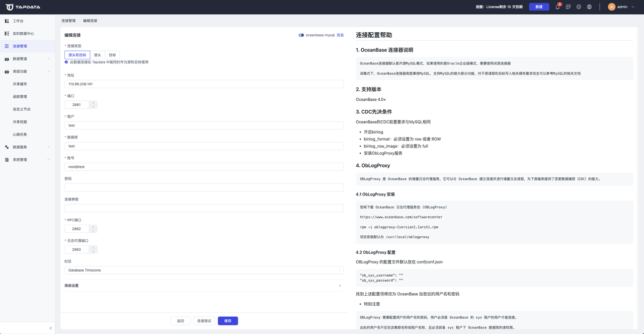
Task: Open the 实时数据中心 sidebar icon
Action: [7, 34]
